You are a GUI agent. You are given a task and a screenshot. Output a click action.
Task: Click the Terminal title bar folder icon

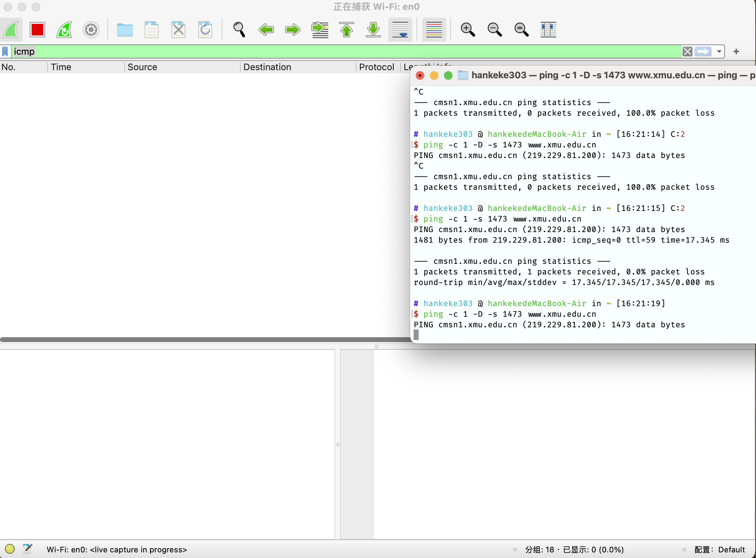pyautogui.click(x=463, y=75)
